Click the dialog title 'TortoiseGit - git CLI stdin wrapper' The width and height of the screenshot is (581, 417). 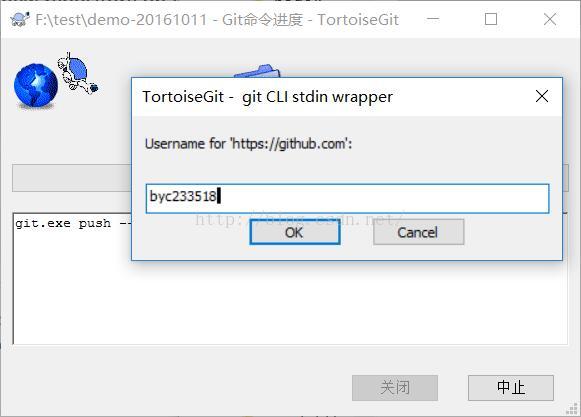pos(267,97)
